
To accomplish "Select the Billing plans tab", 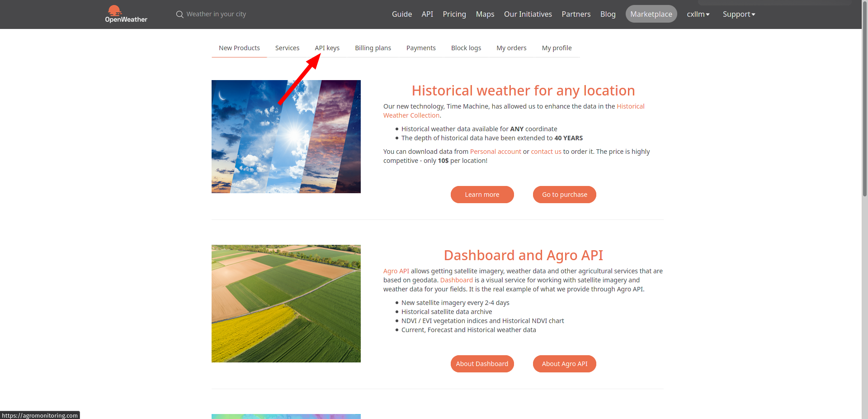I will (373, 48).
